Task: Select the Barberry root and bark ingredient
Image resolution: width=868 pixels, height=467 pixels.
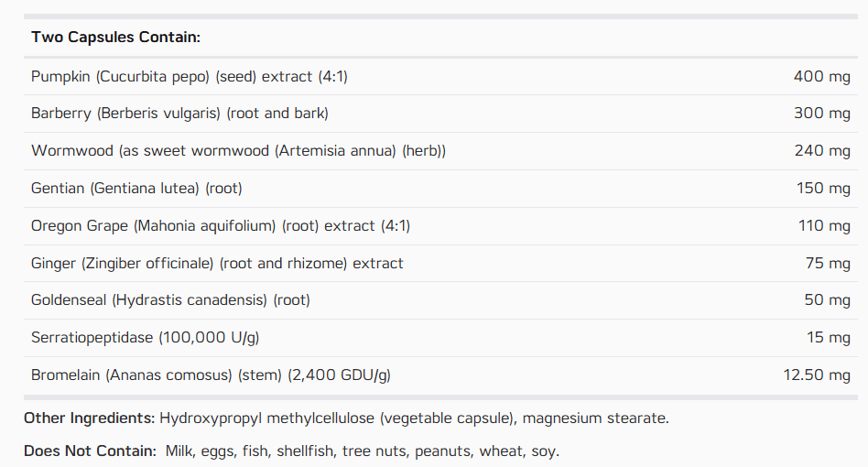Action: 179,114
